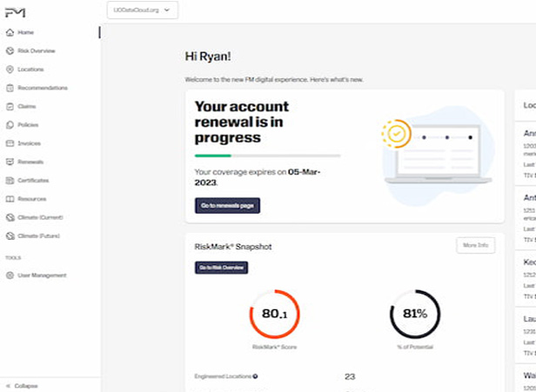This screenshot has width=536, height=392.
Task: Click the Engineered Locations help icon
Action: [x=255, y=376]
